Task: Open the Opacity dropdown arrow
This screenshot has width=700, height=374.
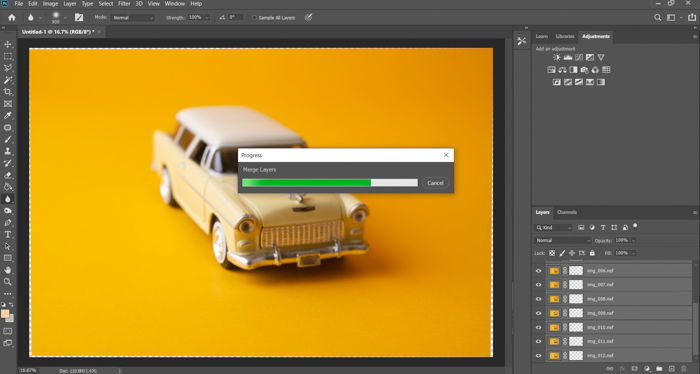Action: [633, 241]
